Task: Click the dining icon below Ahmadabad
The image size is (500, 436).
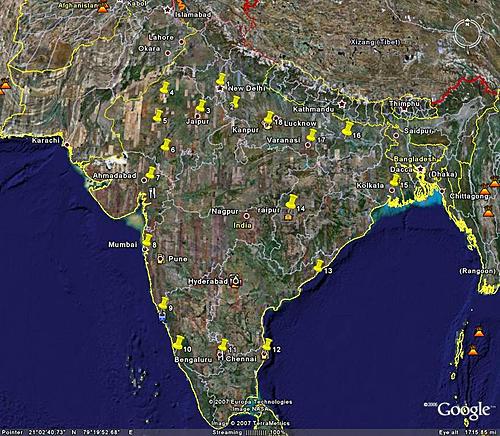Action: pos(152,193)
